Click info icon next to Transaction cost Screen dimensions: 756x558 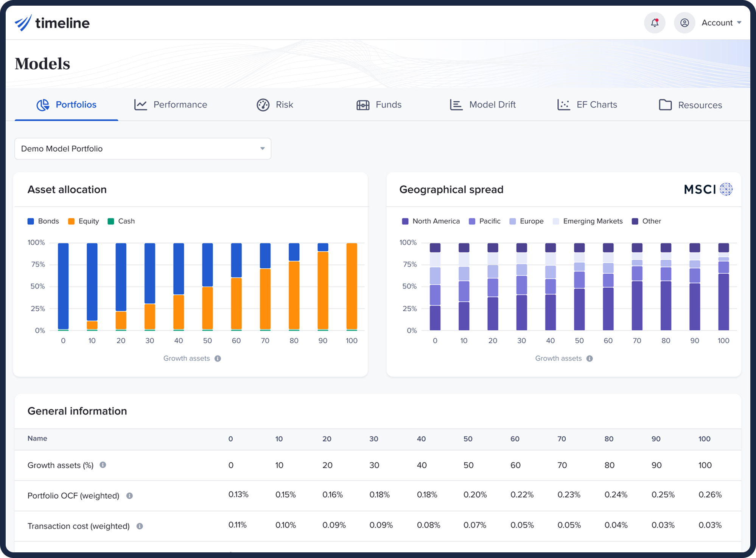coord(140,526)
